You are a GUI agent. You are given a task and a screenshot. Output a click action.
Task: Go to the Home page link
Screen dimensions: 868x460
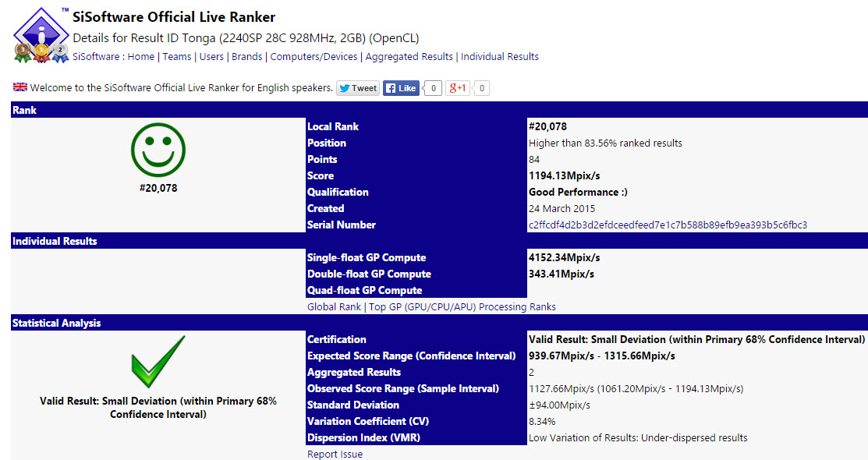point(141,56)
